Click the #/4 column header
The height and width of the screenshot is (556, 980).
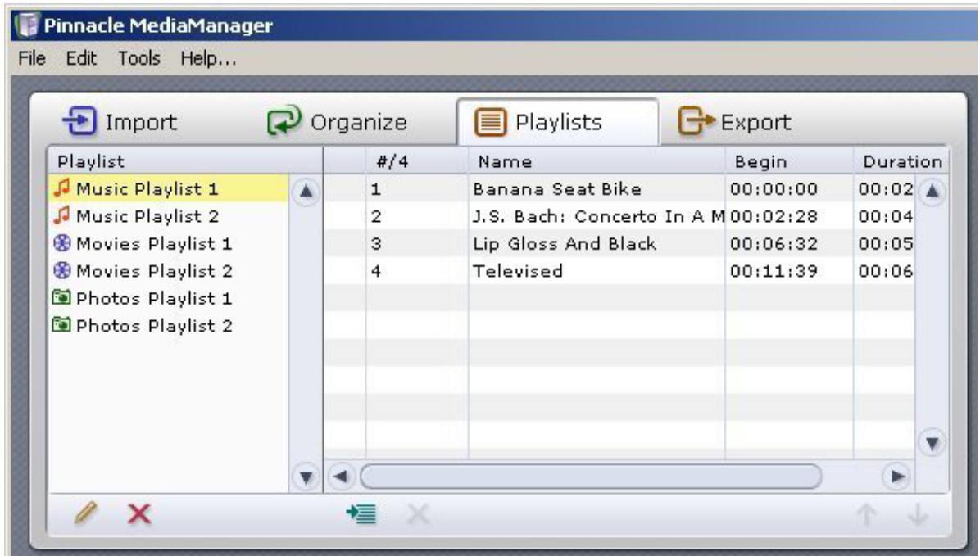pos(417,161)
